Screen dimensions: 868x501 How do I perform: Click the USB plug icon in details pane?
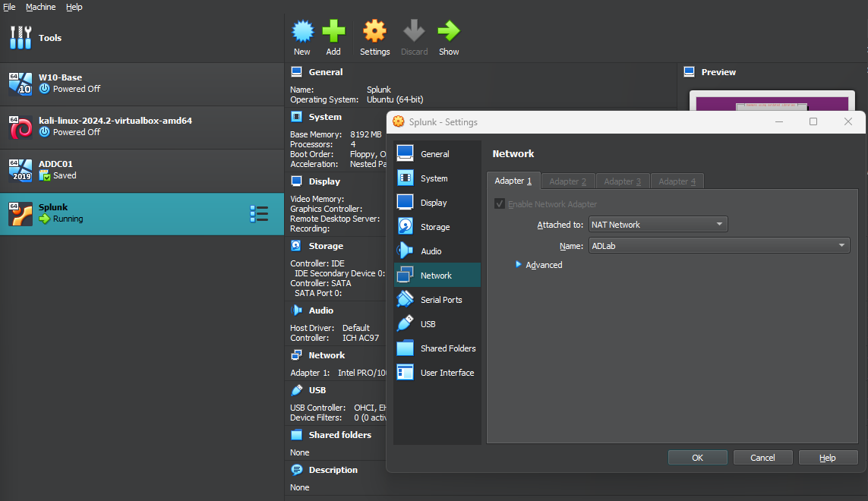click(297, 390)
